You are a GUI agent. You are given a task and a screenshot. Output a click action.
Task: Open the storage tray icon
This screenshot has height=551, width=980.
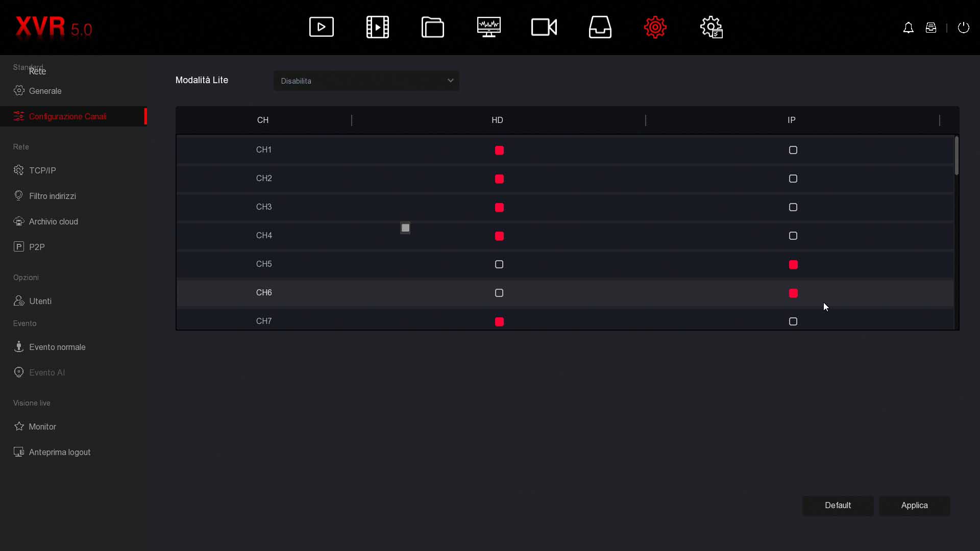[600, 27]
